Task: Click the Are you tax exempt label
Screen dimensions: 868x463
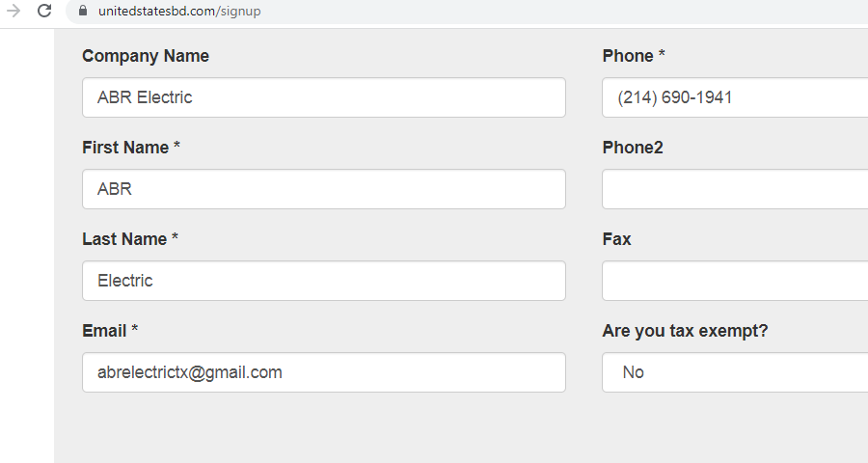Action: click(685, 331)
